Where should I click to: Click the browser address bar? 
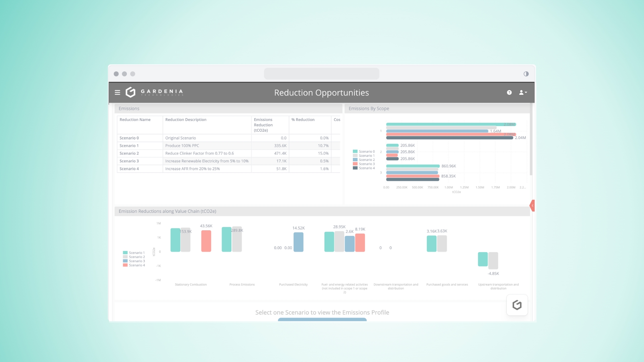[321, 74]
